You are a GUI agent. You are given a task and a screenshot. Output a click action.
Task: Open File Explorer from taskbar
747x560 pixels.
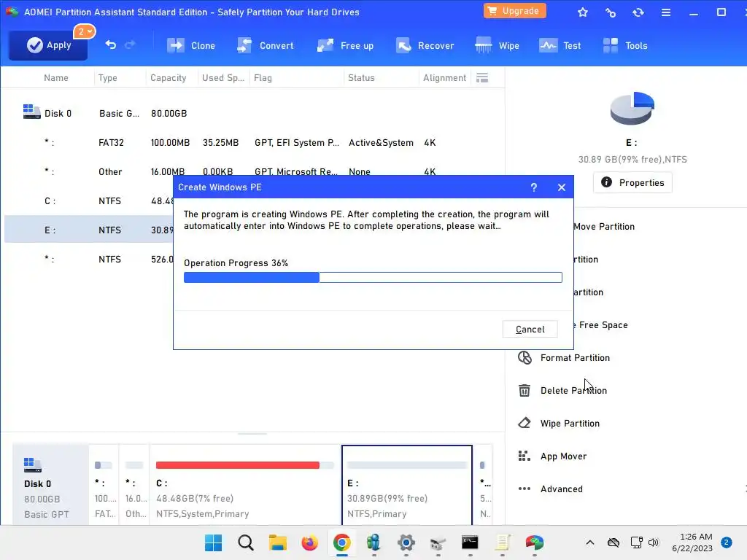(278, 542)
